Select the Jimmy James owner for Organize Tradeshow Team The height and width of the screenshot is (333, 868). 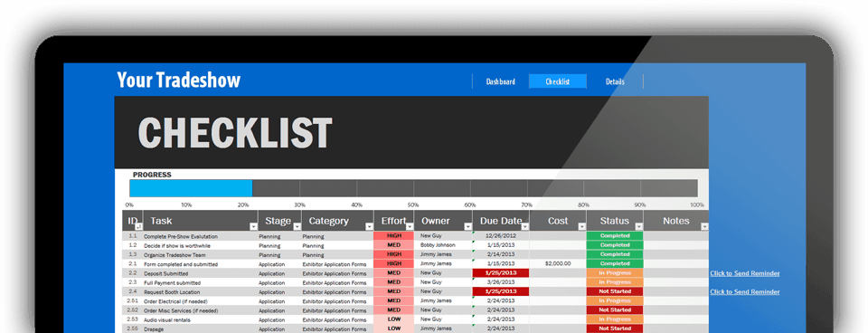tap(443, 254)
